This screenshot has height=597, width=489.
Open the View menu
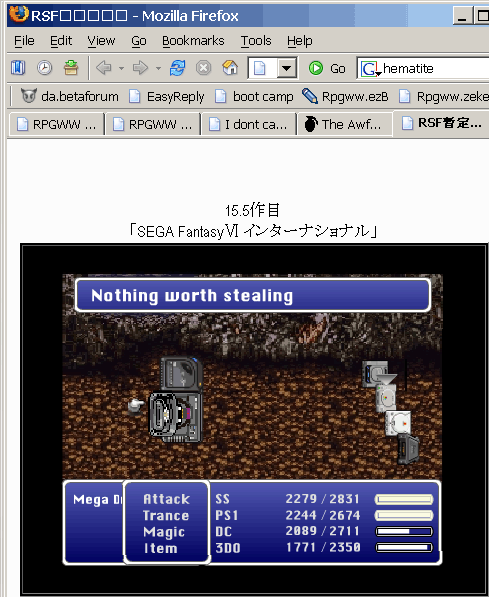pos(101,40)
